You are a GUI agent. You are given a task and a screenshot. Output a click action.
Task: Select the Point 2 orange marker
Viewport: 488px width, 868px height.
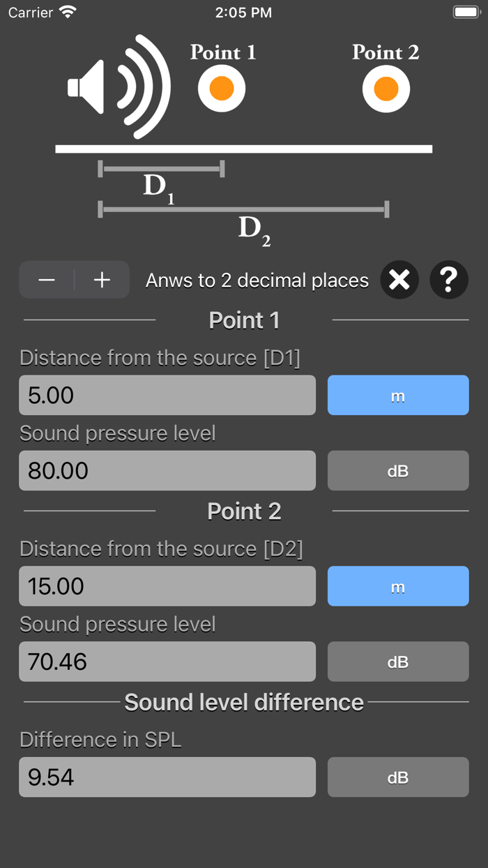(x=386, y=89)
